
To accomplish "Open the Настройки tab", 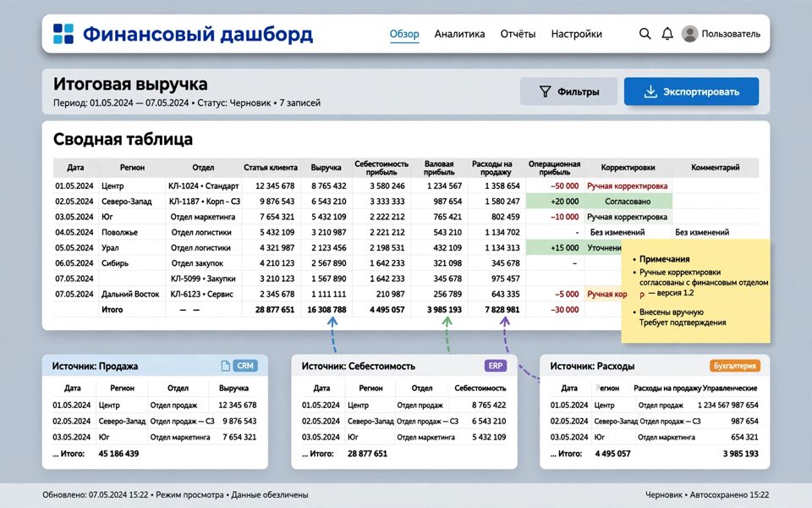I will 576,34.
